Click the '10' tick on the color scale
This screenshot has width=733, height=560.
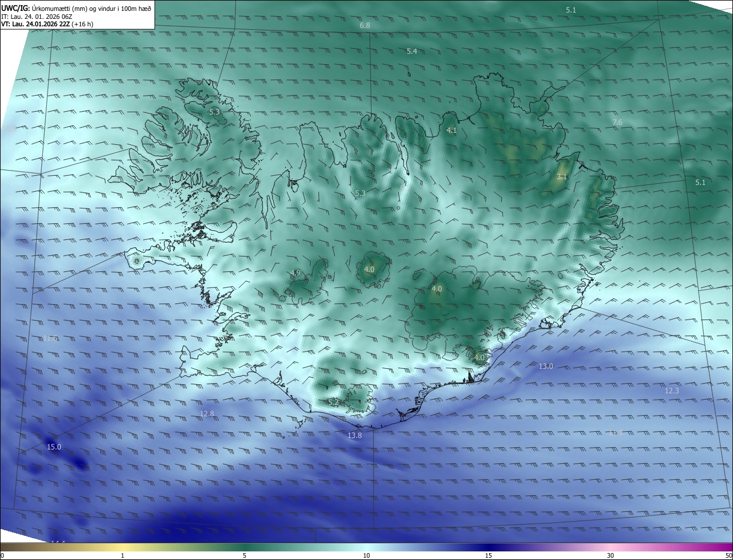coord(366,556)
